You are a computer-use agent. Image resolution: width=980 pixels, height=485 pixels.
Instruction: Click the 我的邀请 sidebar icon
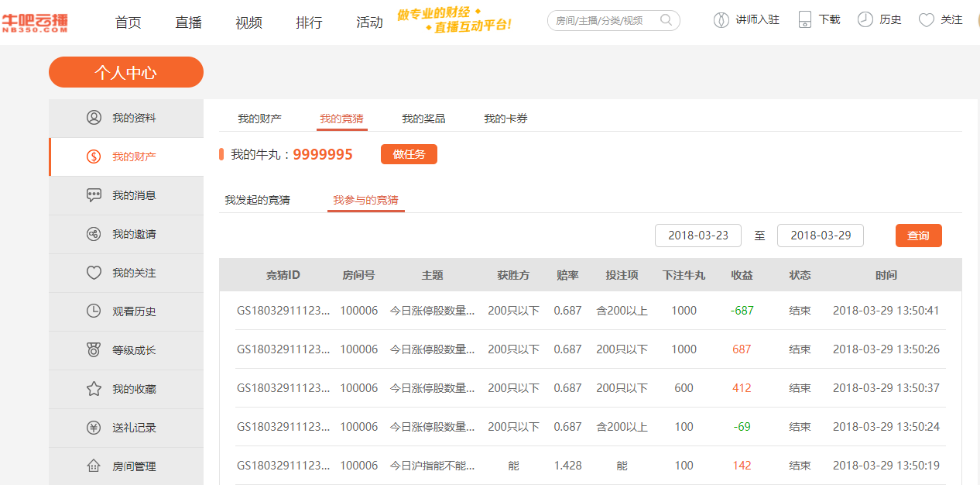coord(94,234)
